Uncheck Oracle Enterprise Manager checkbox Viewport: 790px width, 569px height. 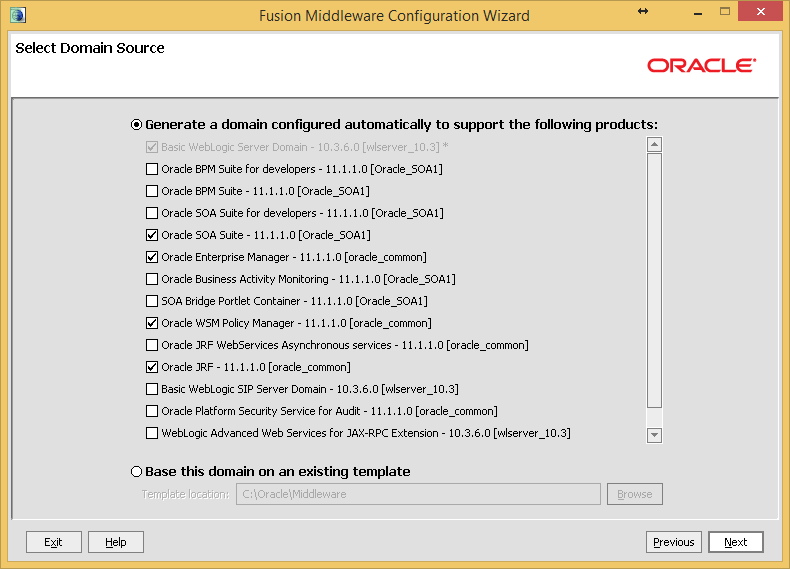[x=152, y=257]
